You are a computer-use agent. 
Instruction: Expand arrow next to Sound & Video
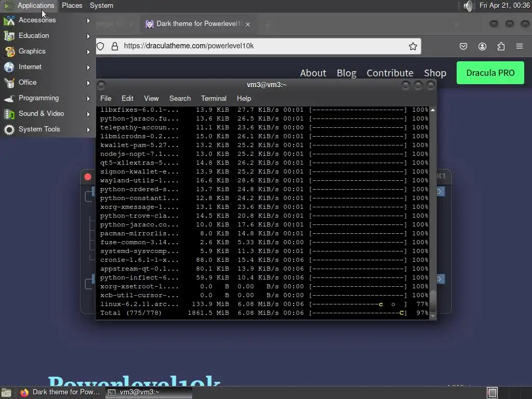click(88, 114)
